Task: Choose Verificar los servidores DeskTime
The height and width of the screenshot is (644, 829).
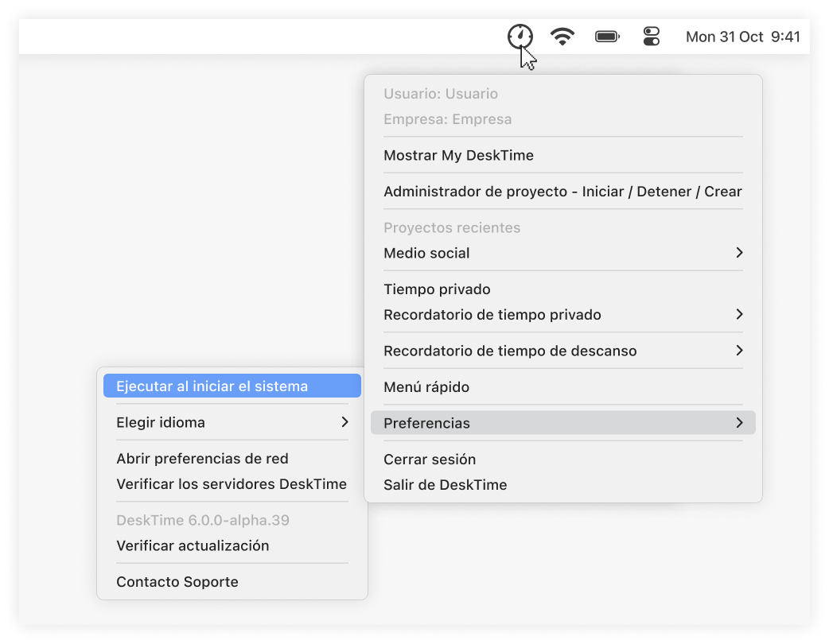Action: click(x=232, y=484)
